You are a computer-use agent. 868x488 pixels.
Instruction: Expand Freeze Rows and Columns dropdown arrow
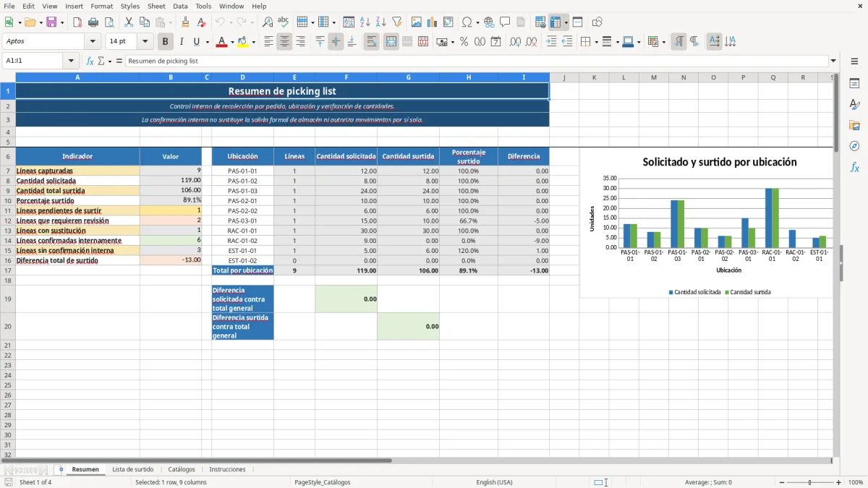point(566,22)
